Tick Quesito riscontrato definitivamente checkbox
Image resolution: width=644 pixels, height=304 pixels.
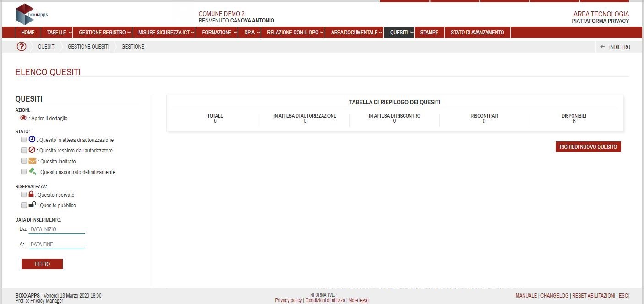[24, 172]
